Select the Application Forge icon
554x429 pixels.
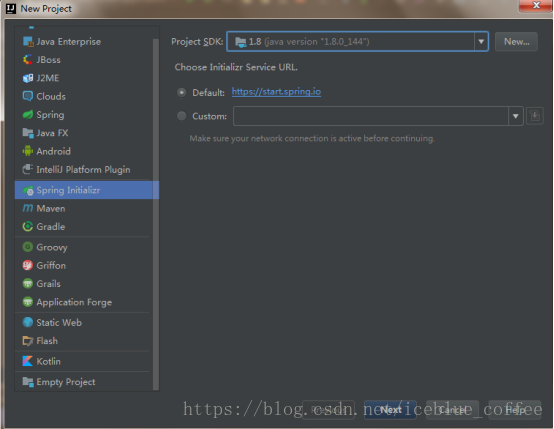[28, 302]
